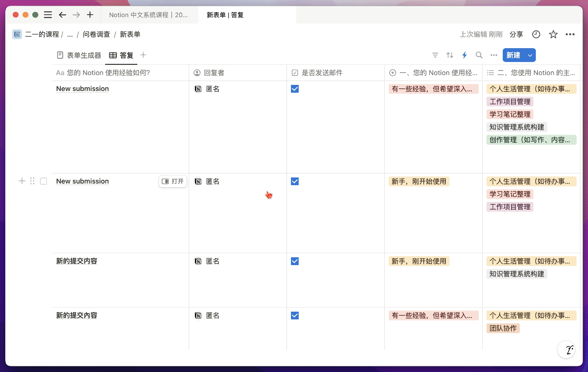Toggle the sidebar hamburger menu icon
The height and width of the screenshot is (372, 588).
pyautogui.click(x=48, y=15)
